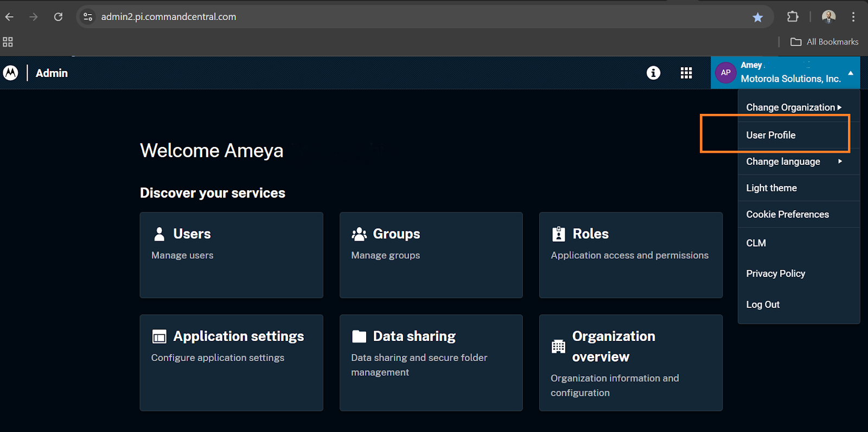Collapse the user menu arrow

pyautogui.click(x=851, y=73)
